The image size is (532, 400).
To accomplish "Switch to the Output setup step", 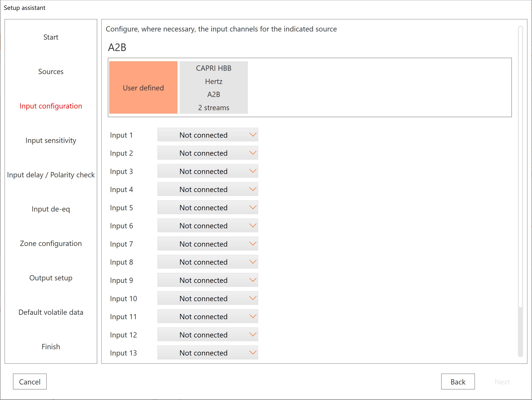I will (51, 278).
